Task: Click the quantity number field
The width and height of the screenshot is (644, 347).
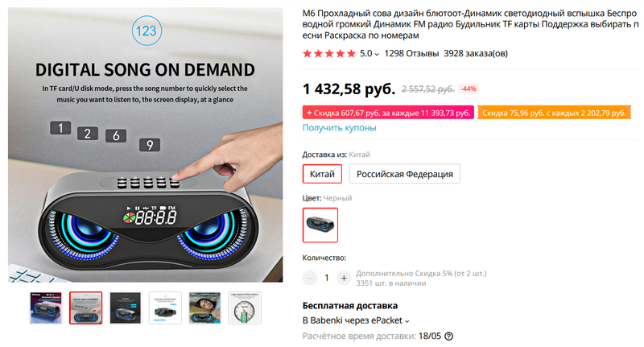Action: click(x=327, y=278)
